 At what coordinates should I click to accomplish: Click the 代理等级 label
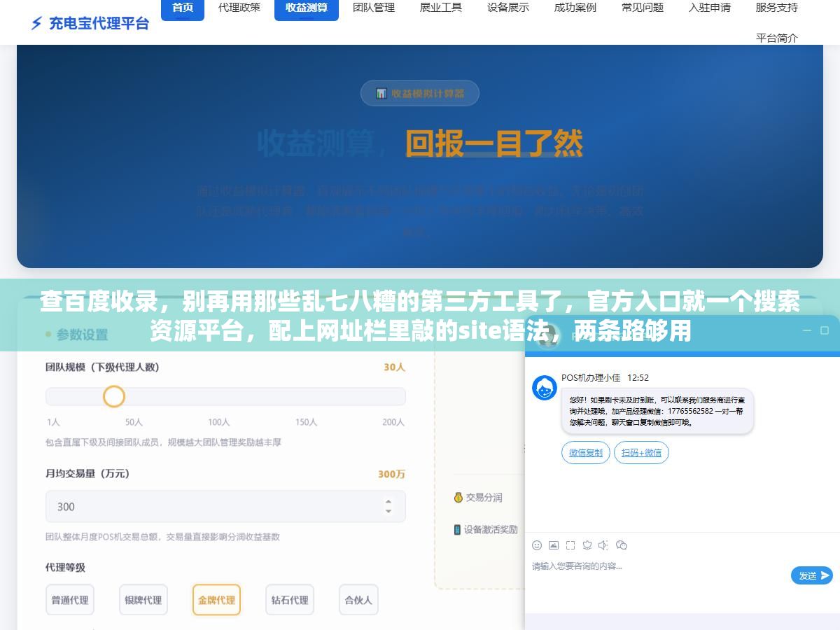click(65, 567)
